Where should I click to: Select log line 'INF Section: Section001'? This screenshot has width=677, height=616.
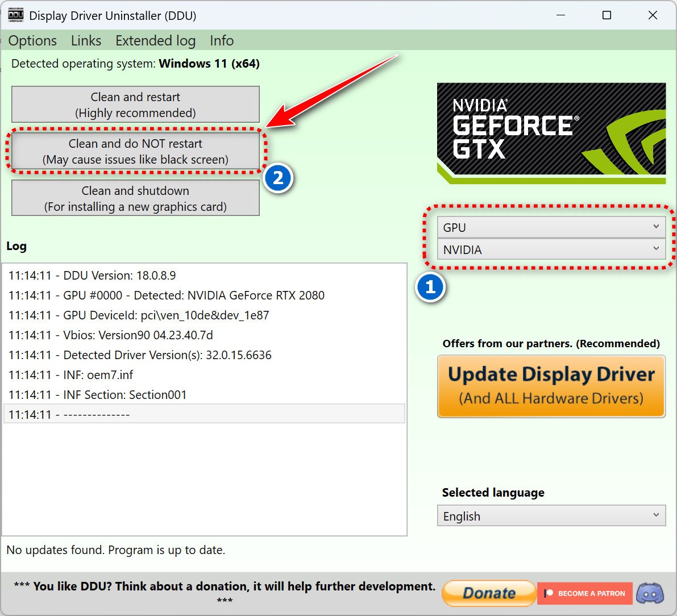pyautogui.click(x=204, y=394)
